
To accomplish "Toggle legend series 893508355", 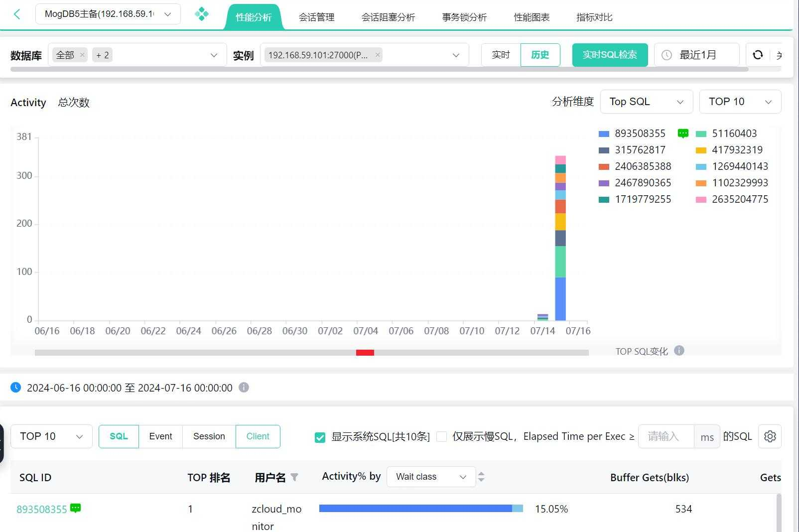I will coord(632,133).
